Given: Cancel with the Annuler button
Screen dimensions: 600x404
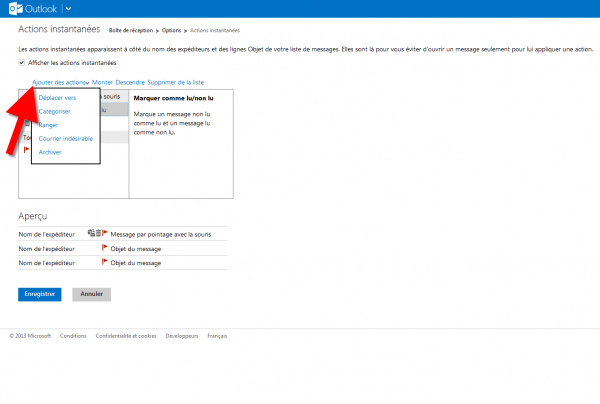Looking at the screenshot, I should pos(91,294).
